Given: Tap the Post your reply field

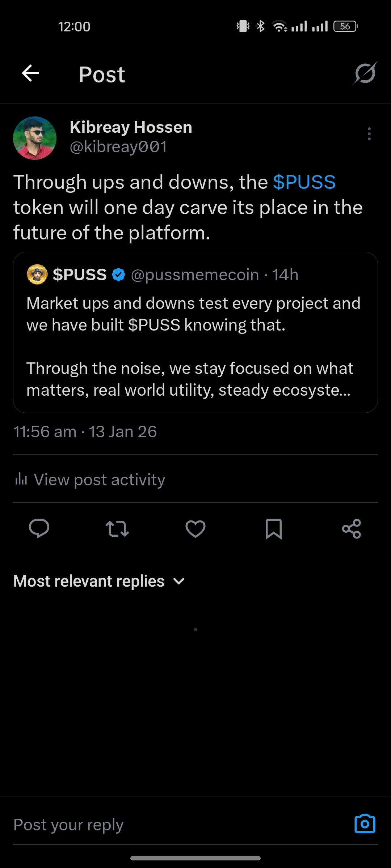Looking at the screenshot, I should (x=181, y=825).
